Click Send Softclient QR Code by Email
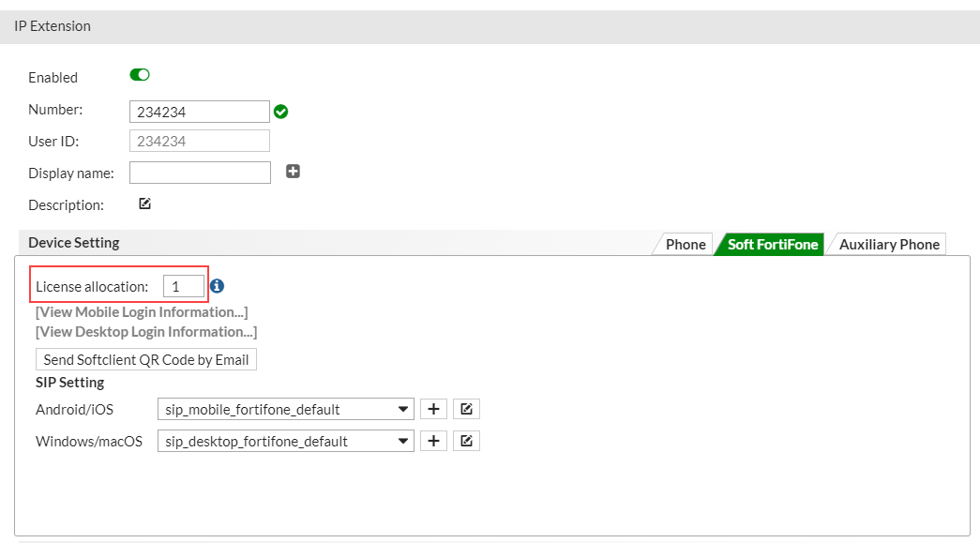The height and width of the screenshot is (543, 980). [x=145, y=359]
